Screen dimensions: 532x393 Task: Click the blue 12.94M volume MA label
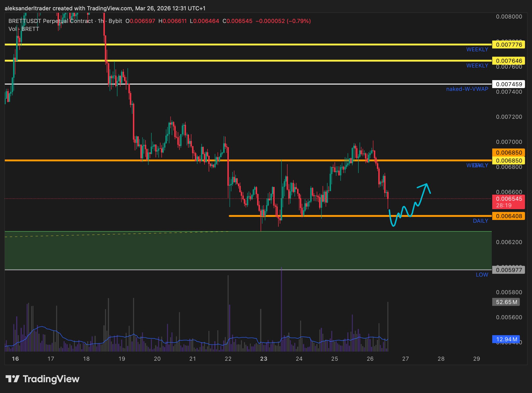506,339
